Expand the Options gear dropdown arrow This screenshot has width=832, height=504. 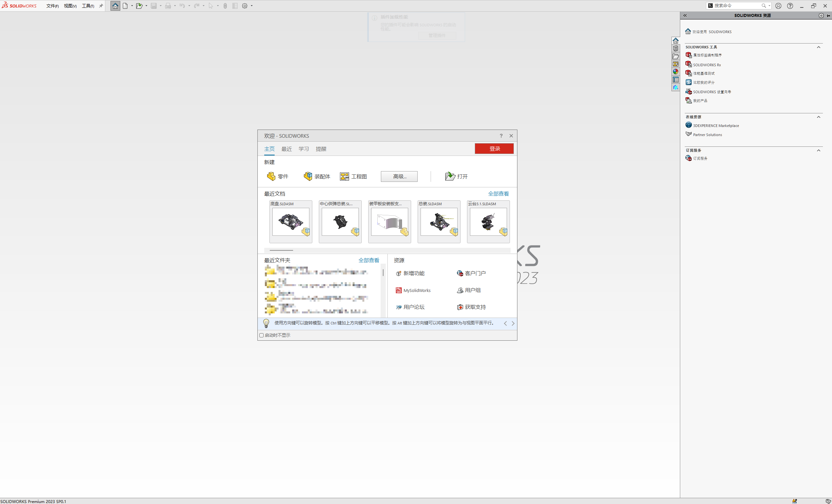click(x=252, y=6)
